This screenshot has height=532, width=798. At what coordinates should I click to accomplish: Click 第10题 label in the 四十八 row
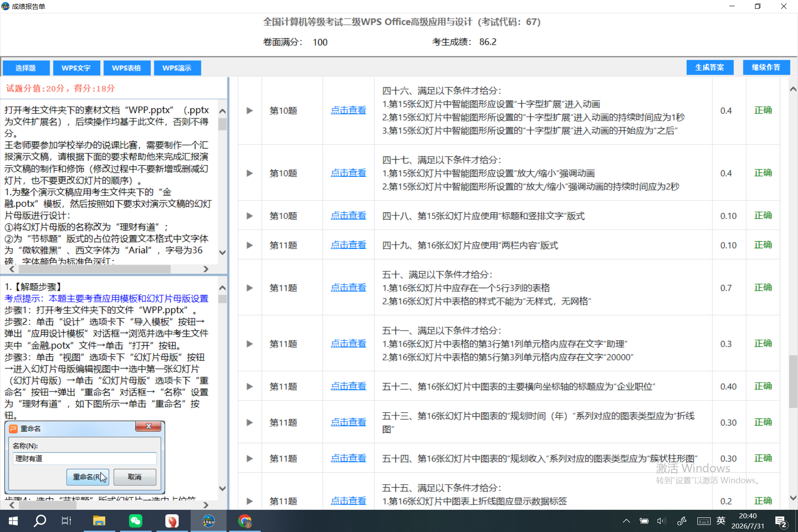pyautogui.click(x=283, y=216)
